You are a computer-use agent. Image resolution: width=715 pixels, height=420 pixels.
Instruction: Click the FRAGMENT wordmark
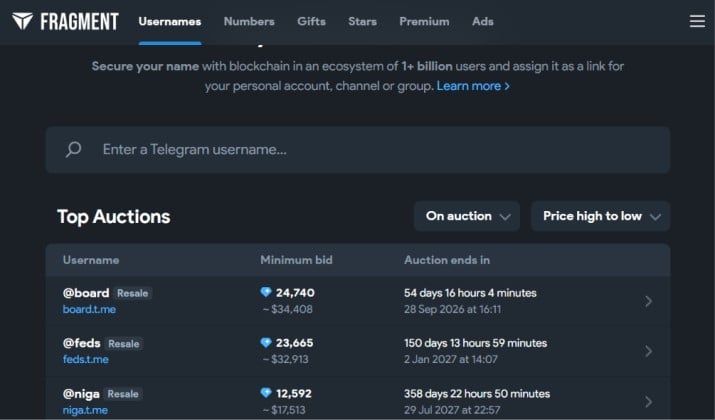click(79, 21)
